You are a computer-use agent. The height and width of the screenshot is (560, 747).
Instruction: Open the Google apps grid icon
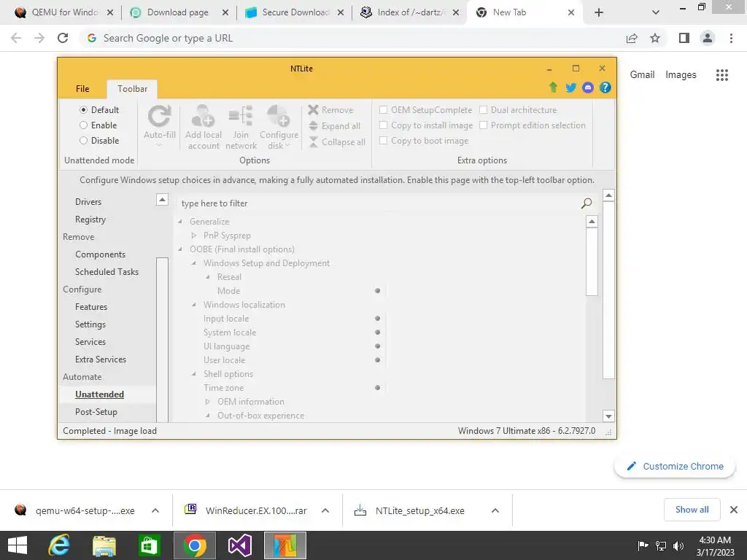tap(721, 75)
